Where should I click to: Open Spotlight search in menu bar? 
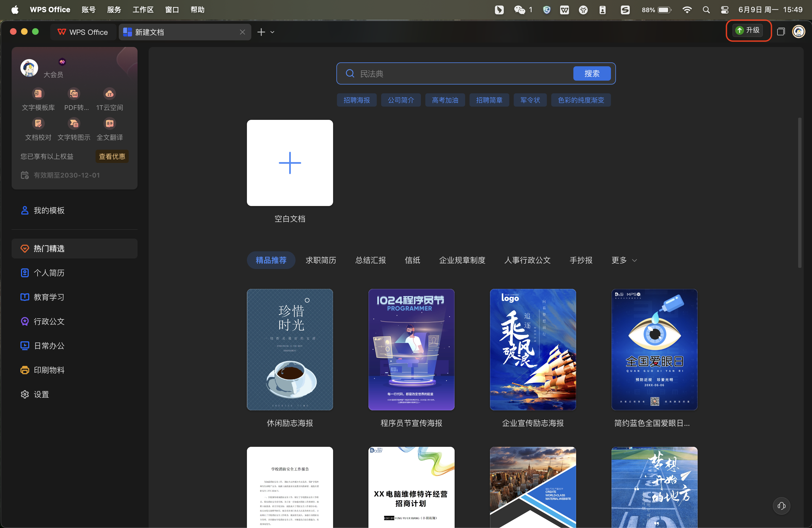[x=706, y=10]
